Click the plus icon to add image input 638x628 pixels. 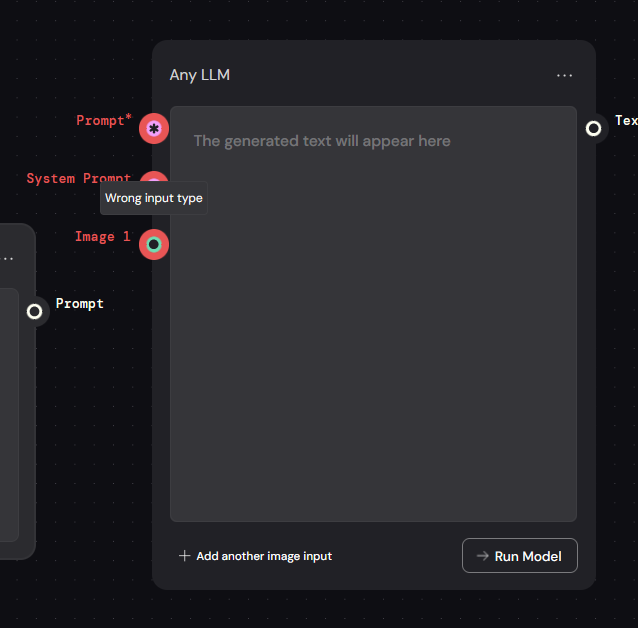click(184, 556)
